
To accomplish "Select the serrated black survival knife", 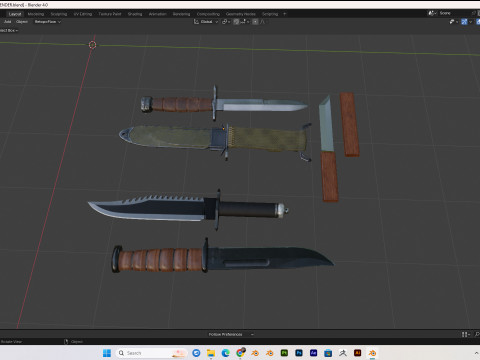I will [x=188, y=209].
